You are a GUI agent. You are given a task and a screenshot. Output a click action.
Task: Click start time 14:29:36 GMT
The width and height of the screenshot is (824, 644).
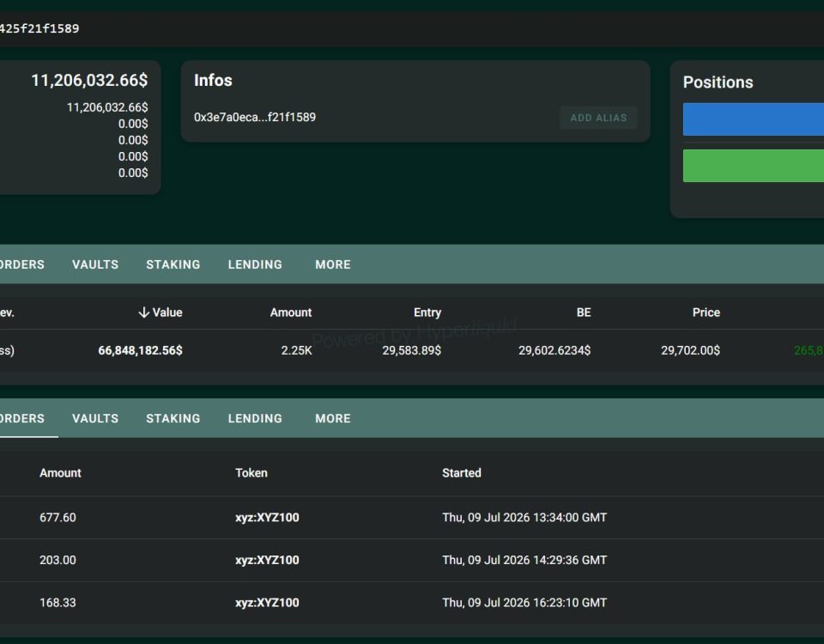point(570,560)
